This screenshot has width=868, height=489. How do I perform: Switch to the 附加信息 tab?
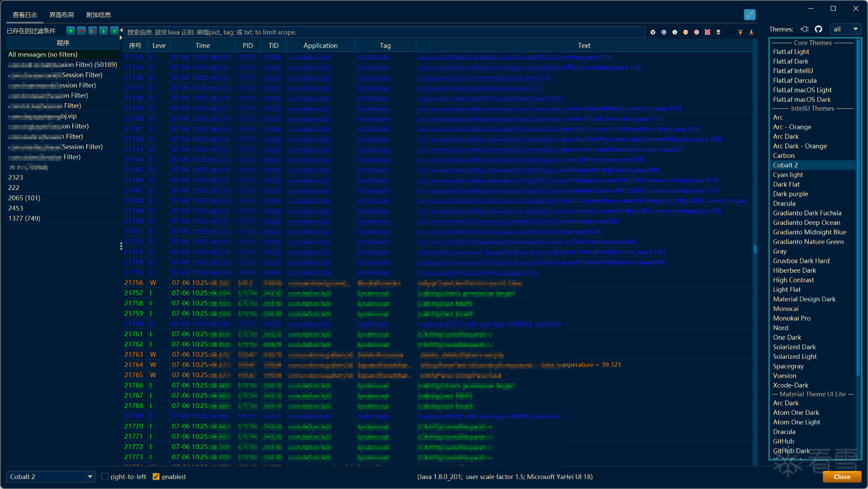99,15
